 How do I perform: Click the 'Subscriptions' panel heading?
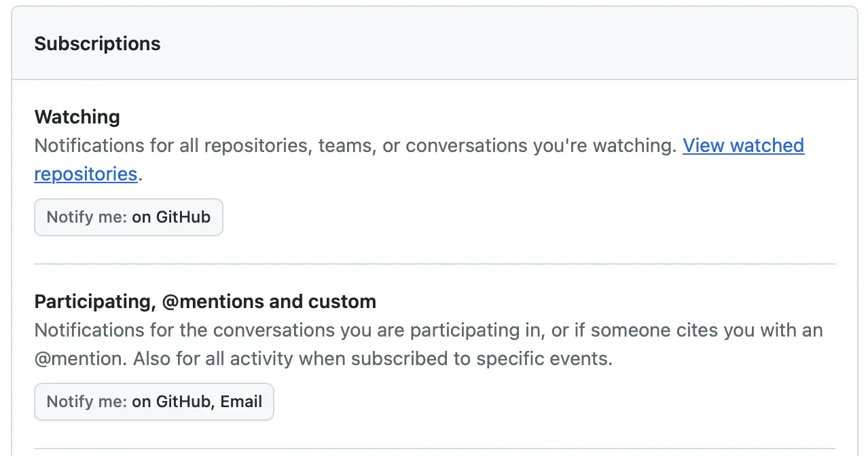(98, 43)
